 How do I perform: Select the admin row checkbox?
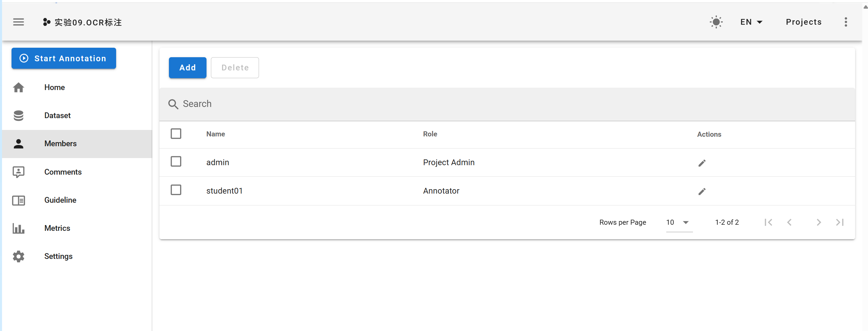coord(176,162)
